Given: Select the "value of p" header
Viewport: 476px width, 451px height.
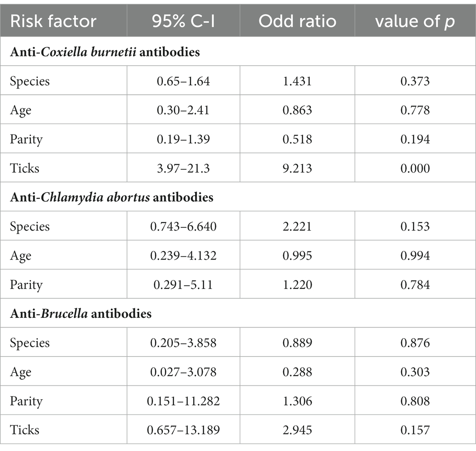Looking at the screenshot, I should pos(414,21).
